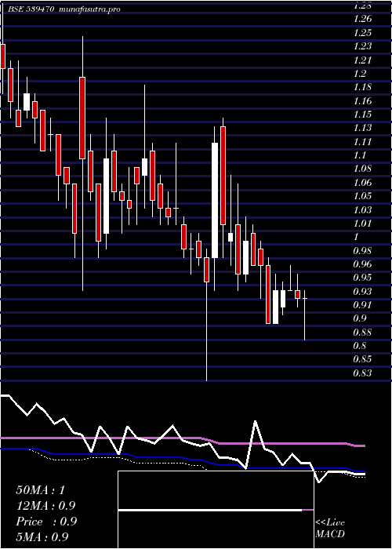Click the 1.06 price axis label

click(362, 183)
